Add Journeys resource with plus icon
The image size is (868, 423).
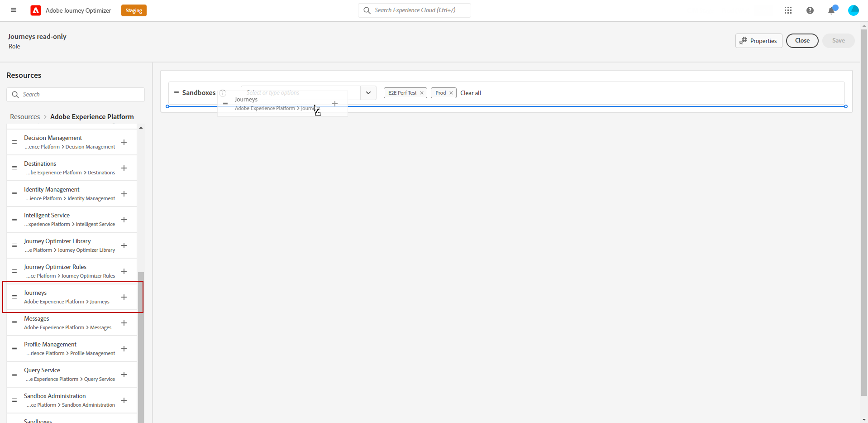point(124,297)
